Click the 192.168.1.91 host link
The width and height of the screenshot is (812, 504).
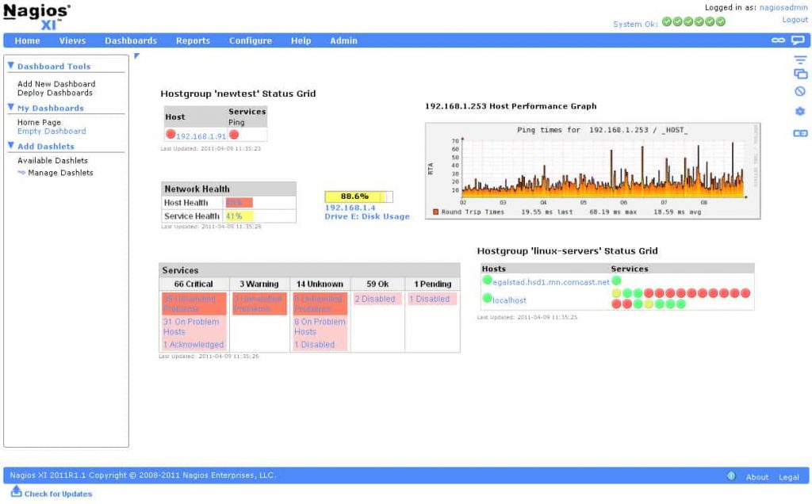[201, 136]
